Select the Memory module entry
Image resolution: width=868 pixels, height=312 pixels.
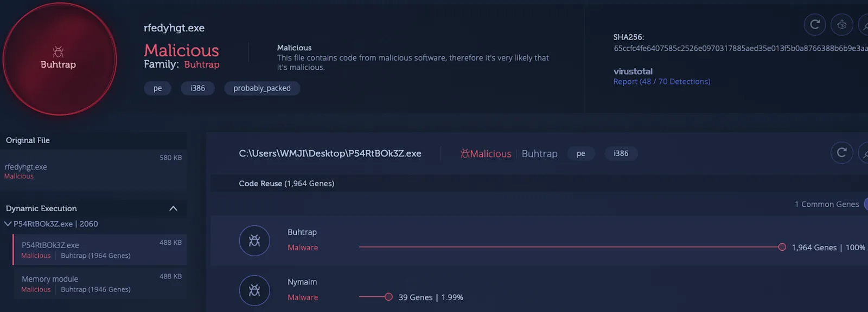click(x=100, y=283)
